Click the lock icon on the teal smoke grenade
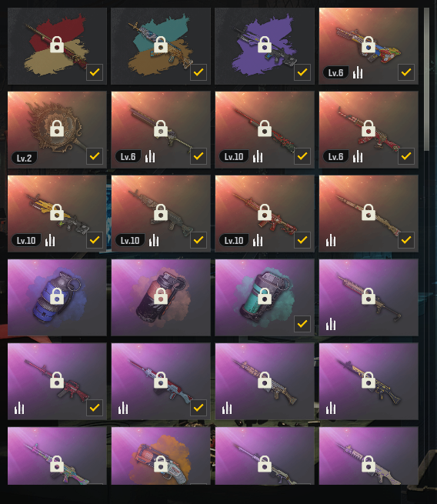Viewport: 437px width, 504px height. pos(265,295)
